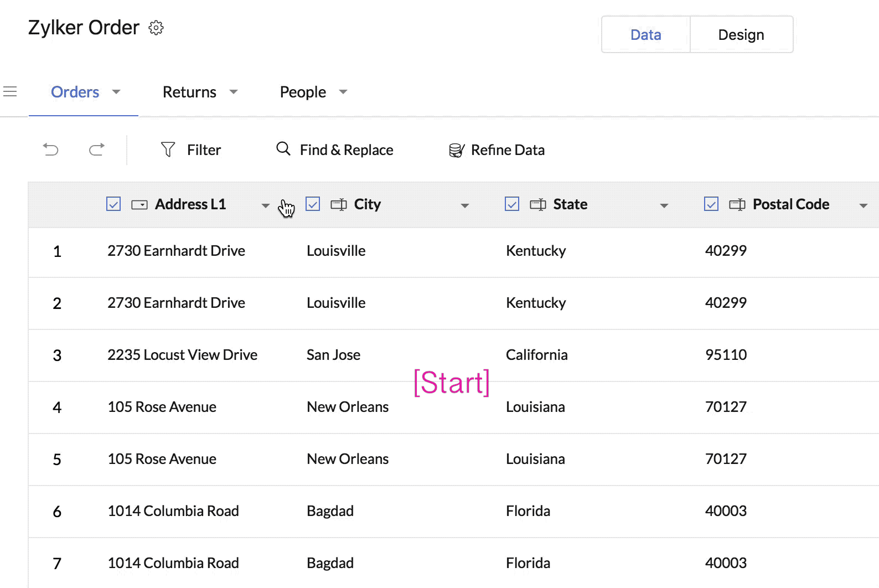Screen dimensions: 879x588
Task: Uncheck the Postal Code column checkbox
Action: coord(711,204)
